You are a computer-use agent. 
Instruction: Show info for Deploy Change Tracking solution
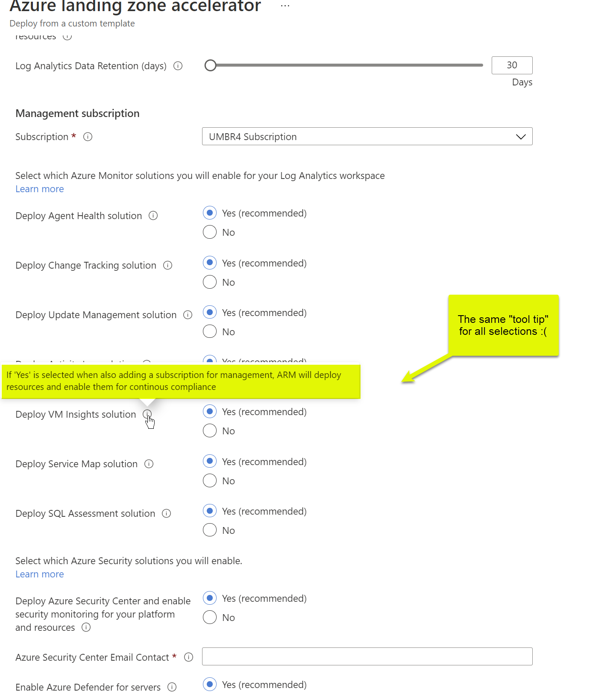168,265
